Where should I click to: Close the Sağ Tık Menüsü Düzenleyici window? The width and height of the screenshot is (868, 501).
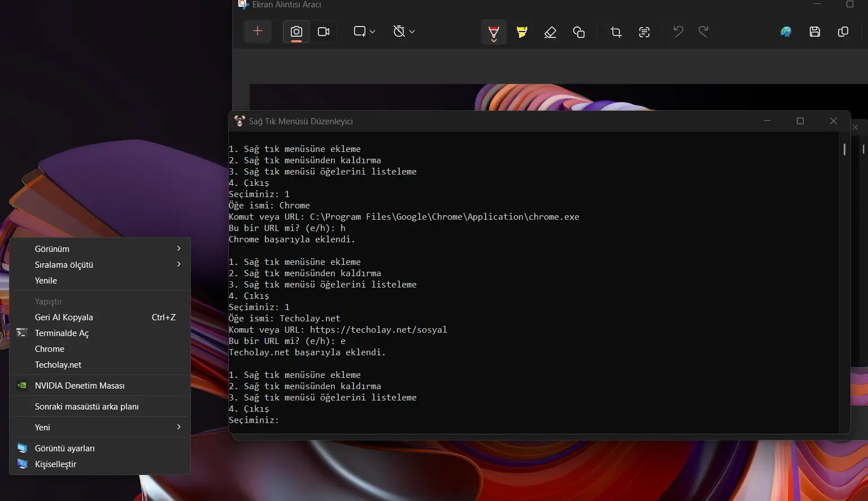(x=833, y=121)
